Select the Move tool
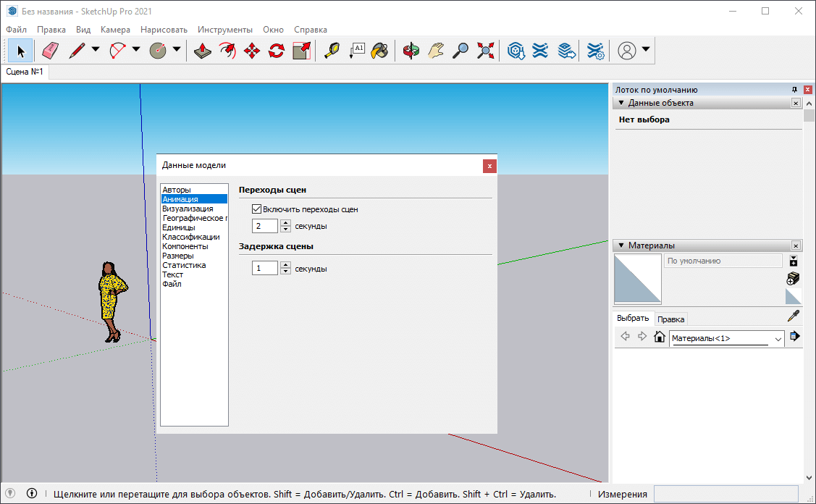Image resolution: width=816 pixels, height=504 pixels. click(252, 51)
